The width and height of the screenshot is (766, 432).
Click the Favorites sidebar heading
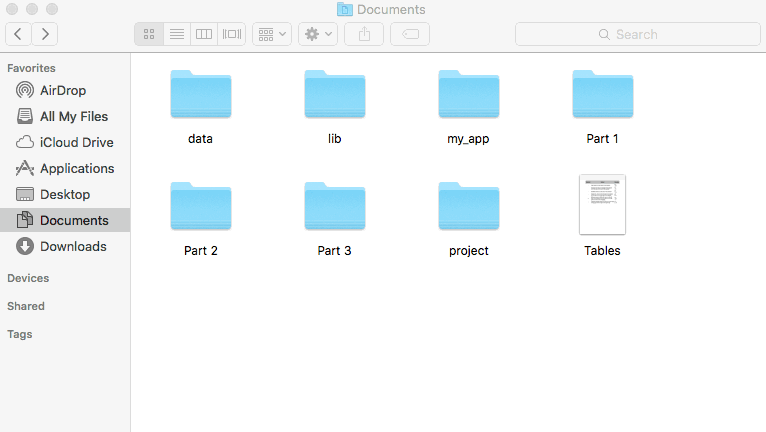click(31, 68)
